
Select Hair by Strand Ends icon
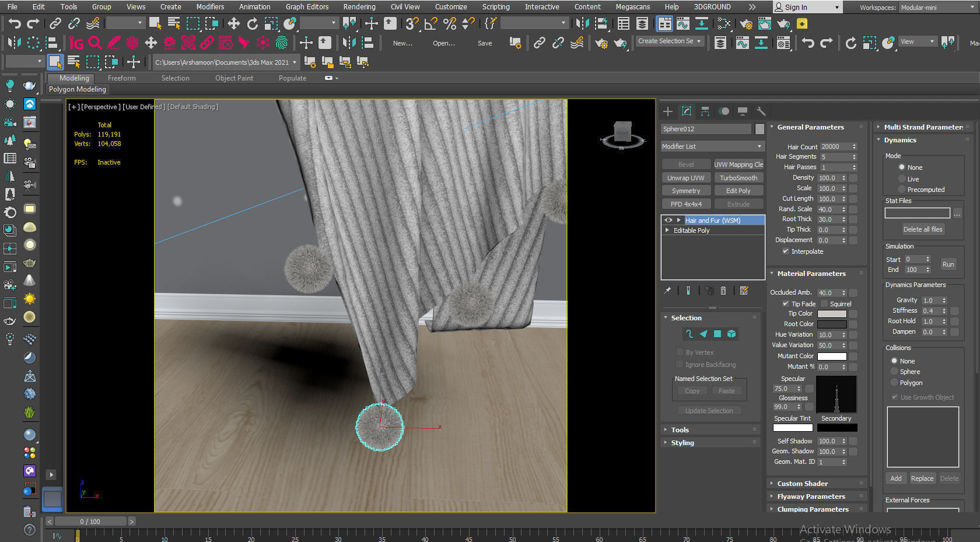coord(689,334)
